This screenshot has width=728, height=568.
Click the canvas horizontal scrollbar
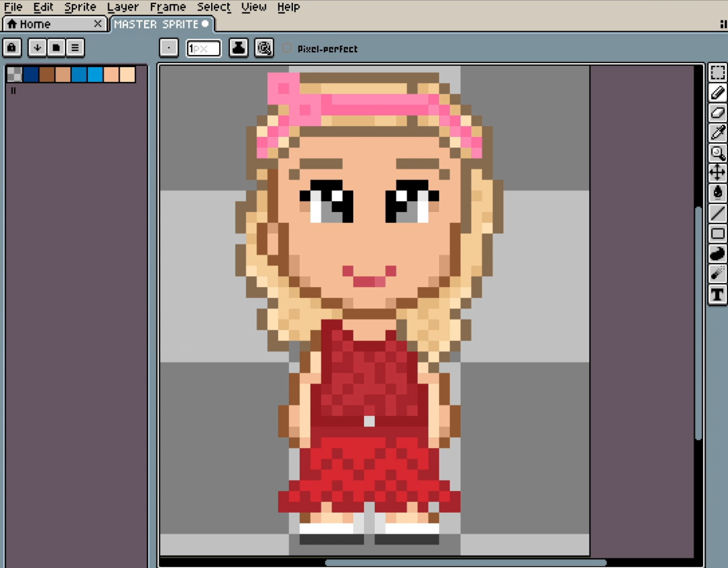tap(465, 563)
